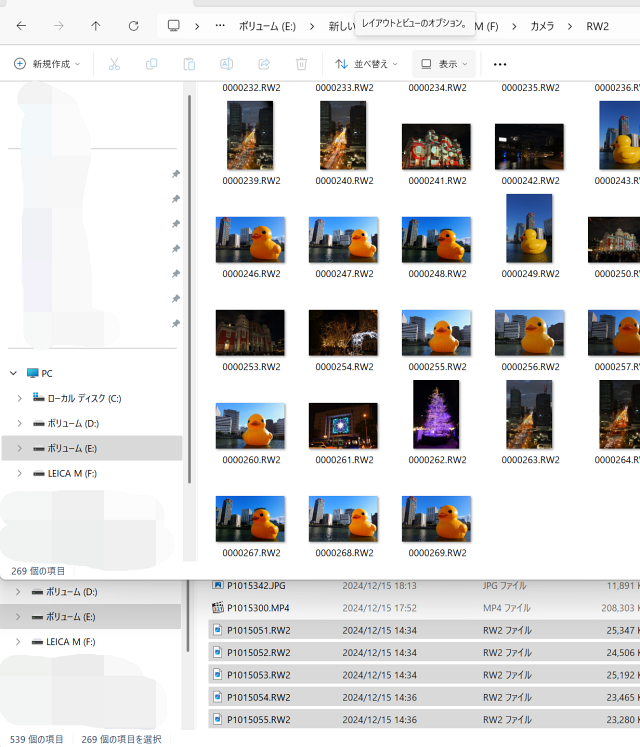640x747 pixels.
Task: Select ボリューム (D:) in front window tree
Action: click(x=66, y=423)
